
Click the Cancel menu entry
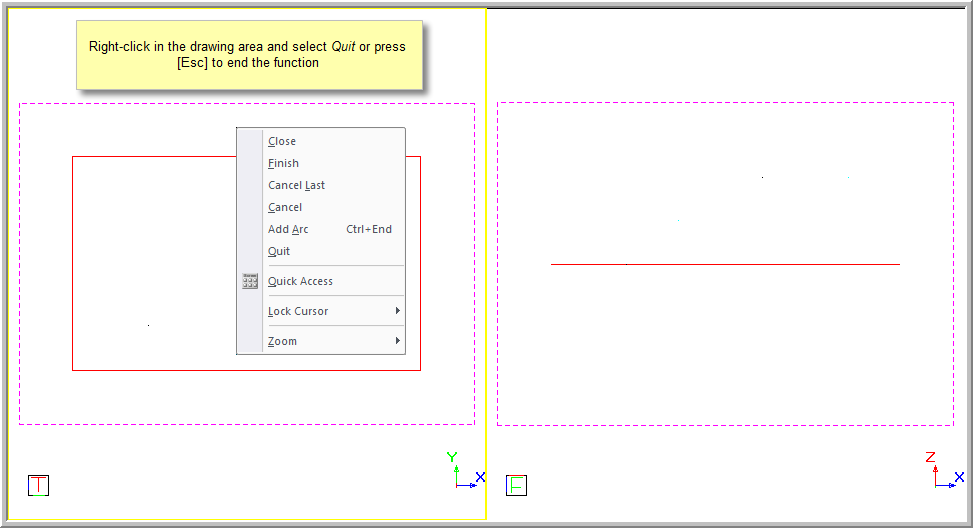coord(285,208)
